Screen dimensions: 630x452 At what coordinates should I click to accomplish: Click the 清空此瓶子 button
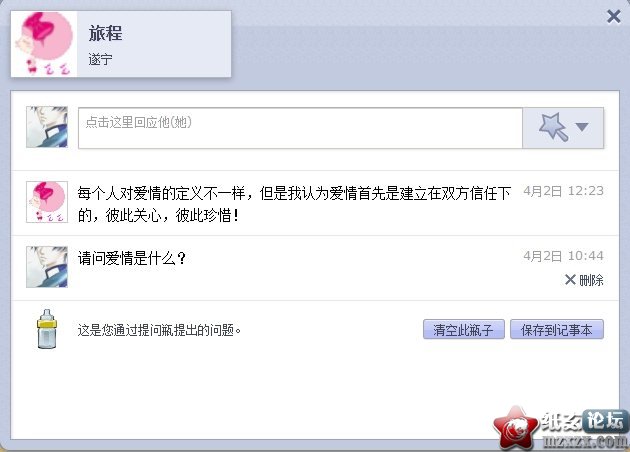[464, 329]
